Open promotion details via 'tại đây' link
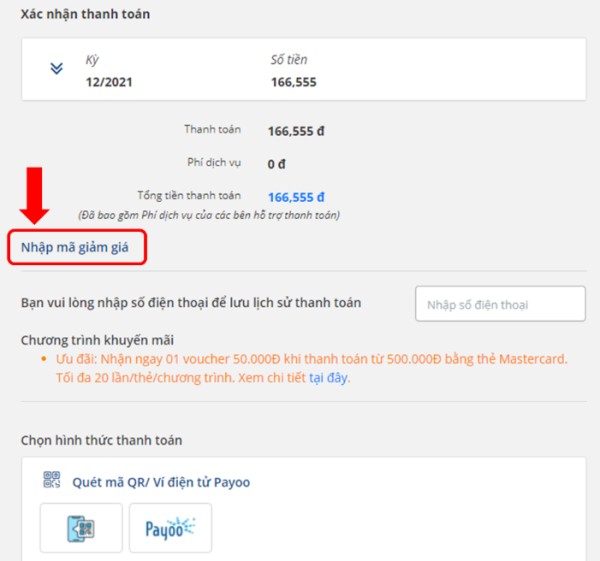Viewport: 600px width, 561px height. 329,378
